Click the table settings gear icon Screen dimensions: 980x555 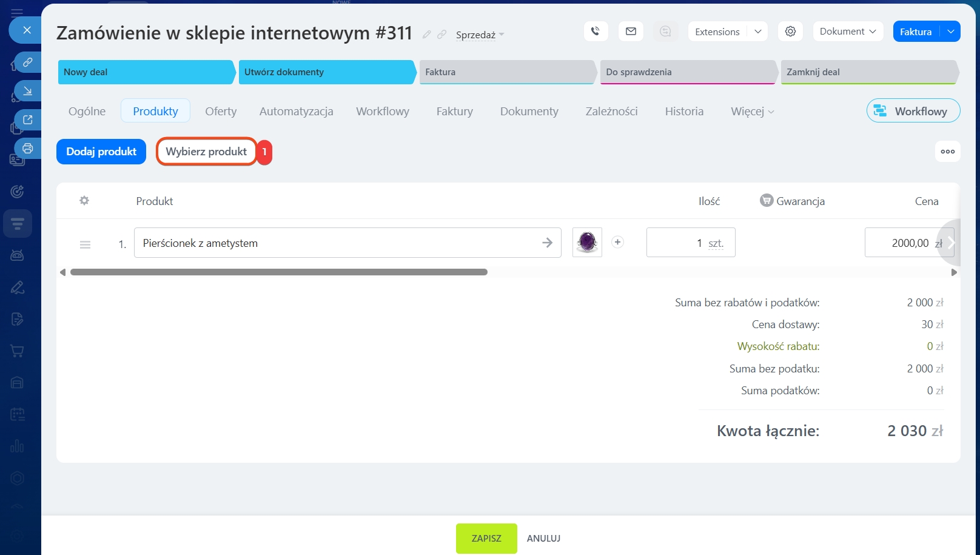(84, 201)
